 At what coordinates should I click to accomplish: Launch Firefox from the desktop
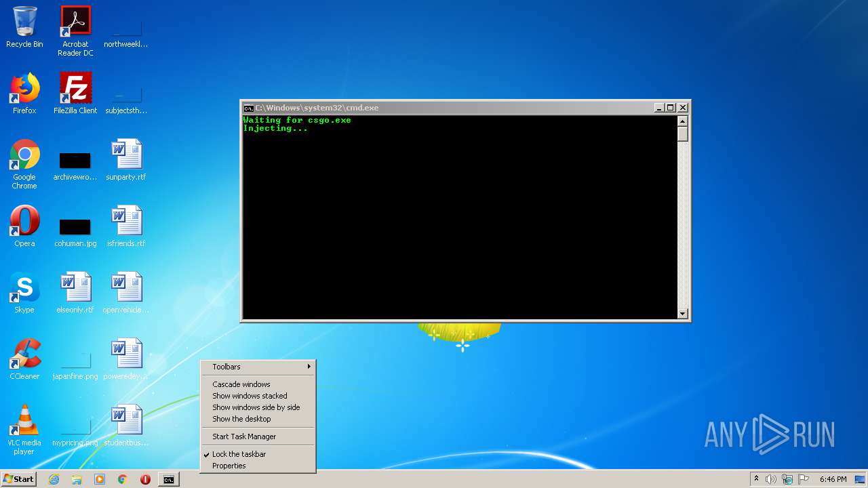coord(24,94)
